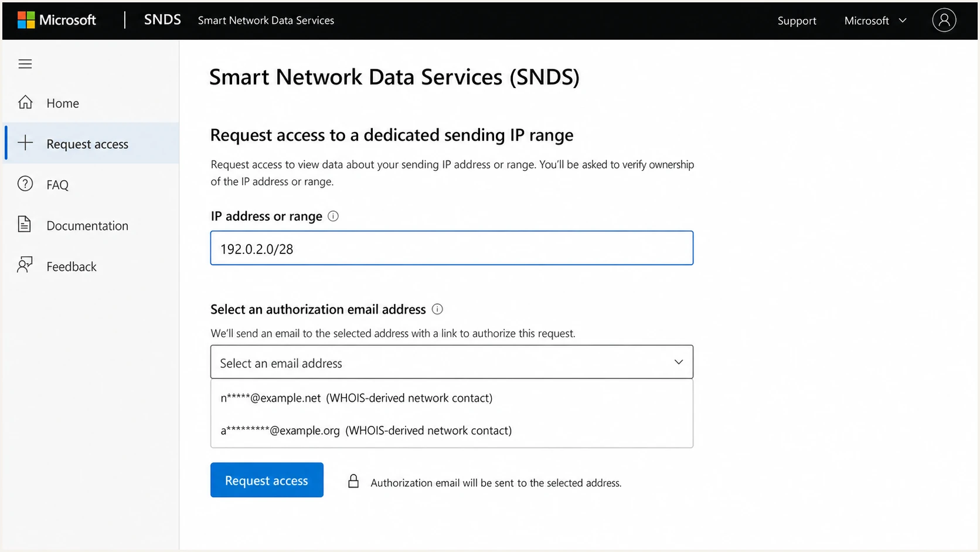Click the Feedback person icon

[25, 265]
